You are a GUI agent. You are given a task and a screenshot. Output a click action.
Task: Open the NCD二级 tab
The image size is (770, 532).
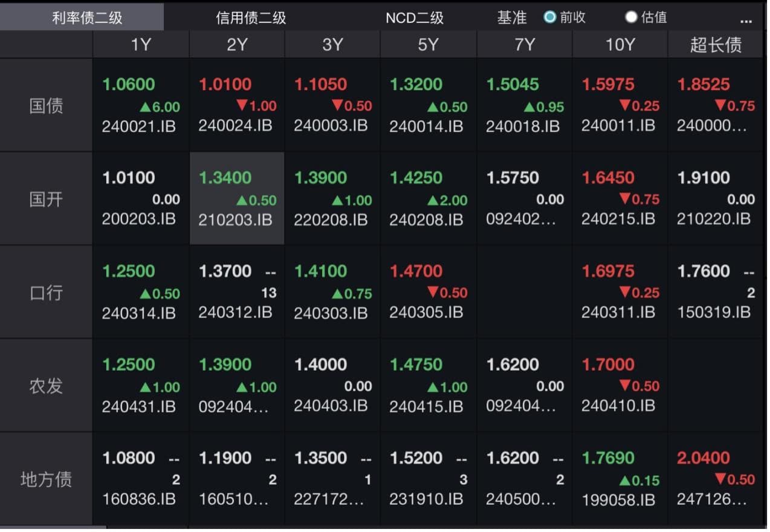click(x=415, y=18)
